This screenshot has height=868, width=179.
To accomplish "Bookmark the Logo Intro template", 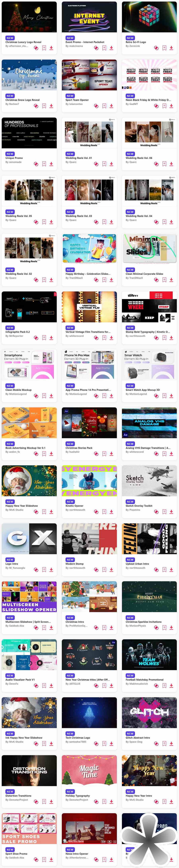I will point(44,570).
